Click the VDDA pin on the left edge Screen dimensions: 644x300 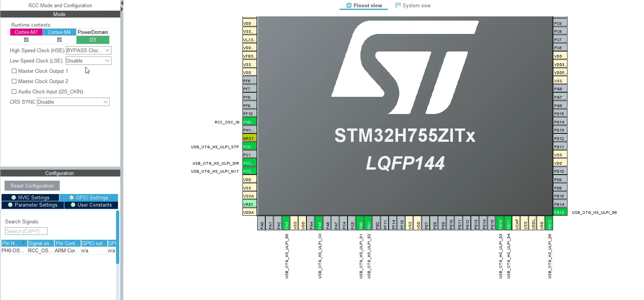(x=249, y=212)
